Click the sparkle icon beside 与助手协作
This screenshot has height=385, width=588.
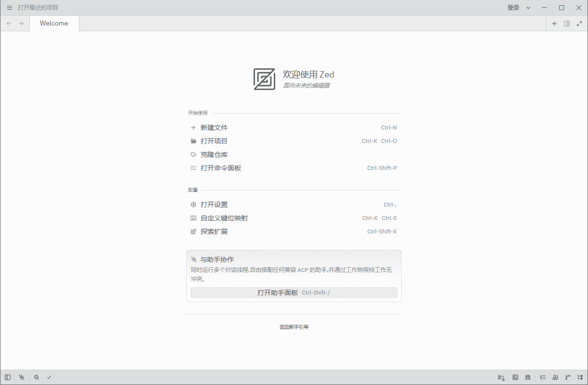pos(194,259)
